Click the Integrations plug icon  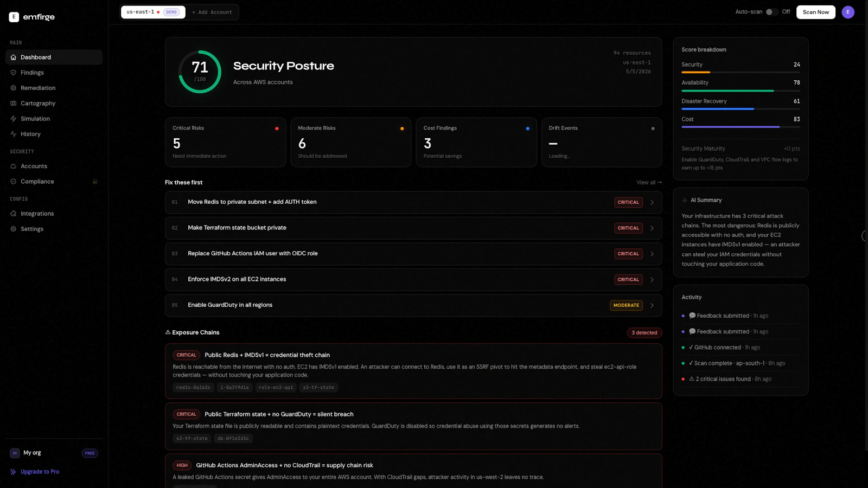(x=14, y=214)
